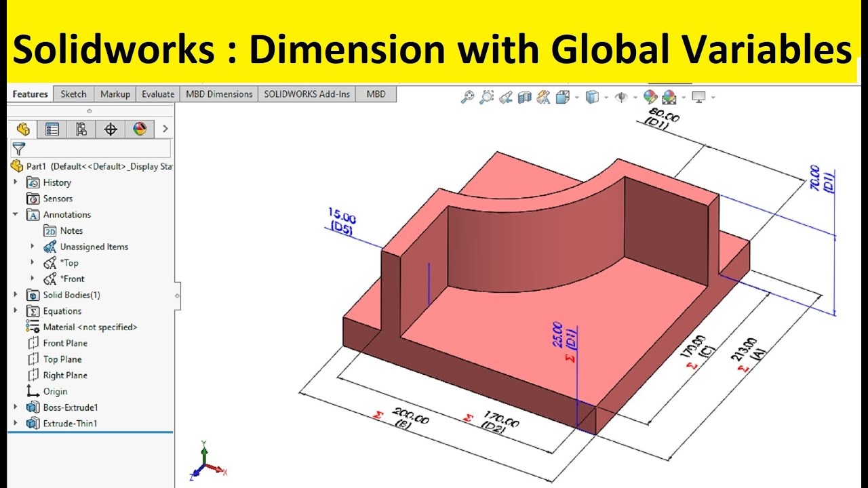
Task: Select the Origin item
Action: (47, 391)
